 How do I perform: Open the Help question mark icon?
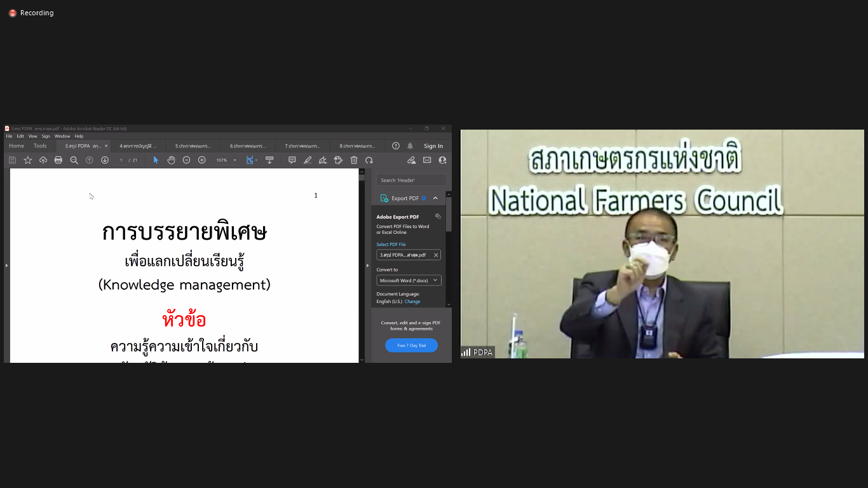pos(396,146)
